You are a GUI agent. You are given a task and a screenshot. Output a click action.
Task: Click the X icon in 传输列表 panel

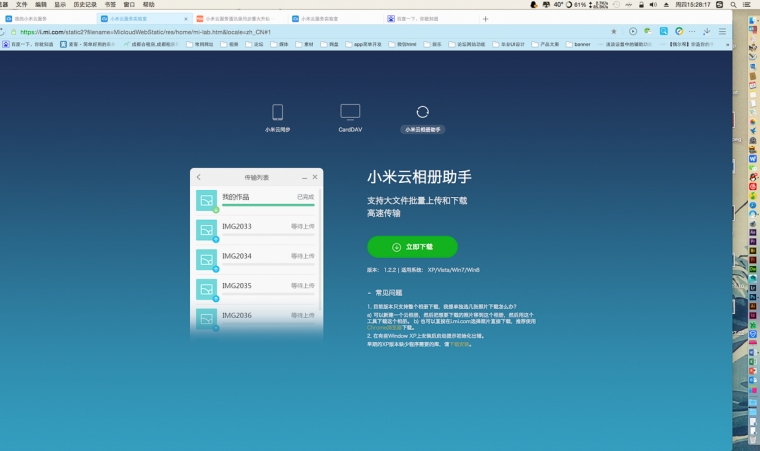(x=315, y=177)
